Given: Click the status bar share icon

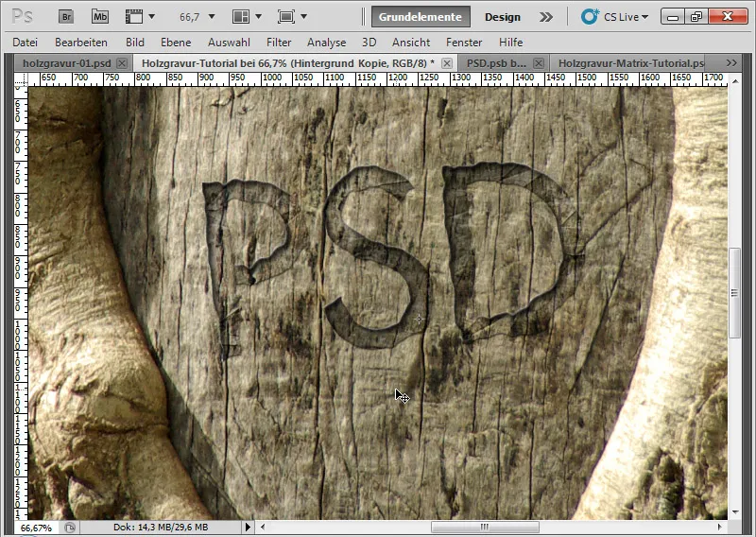Looking at the screenshot, I should 70,528.
